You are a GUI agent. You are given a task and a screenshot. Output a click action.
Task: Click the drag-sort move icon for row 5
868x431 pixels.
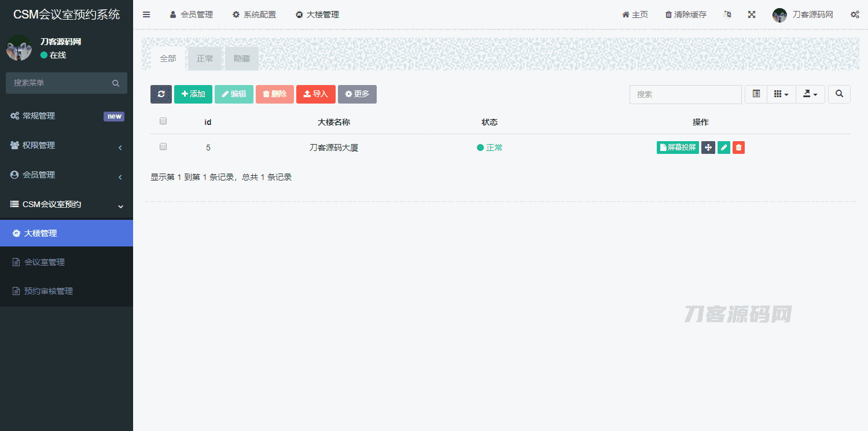(708, 148)
